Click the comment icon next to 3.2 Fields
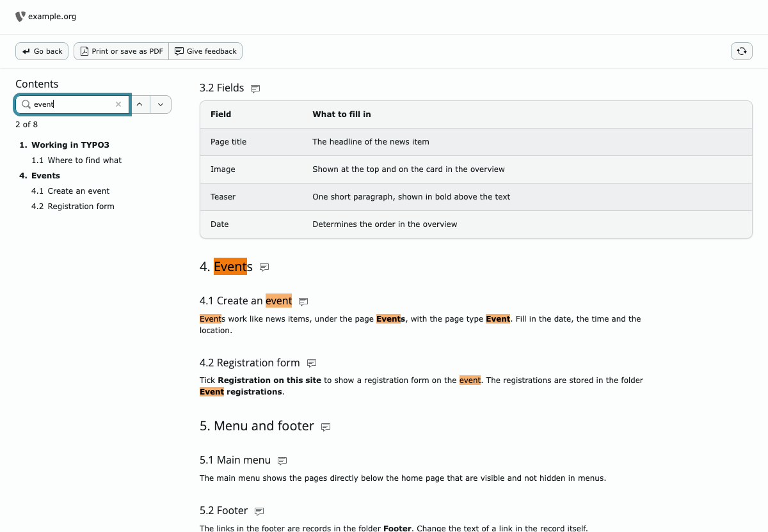768x532 pixels. [255, 89]
